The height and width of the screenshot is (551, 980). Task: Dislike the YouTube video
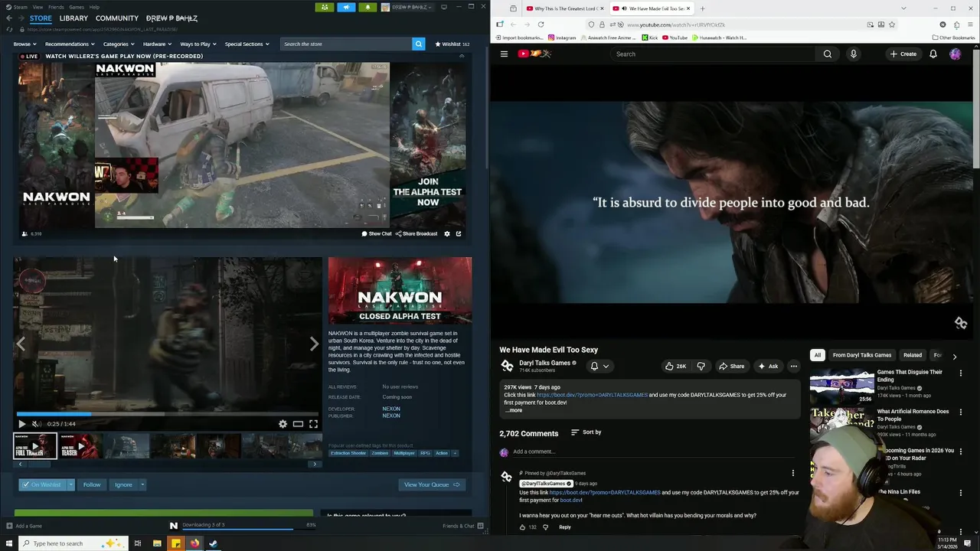pos(701,366)
